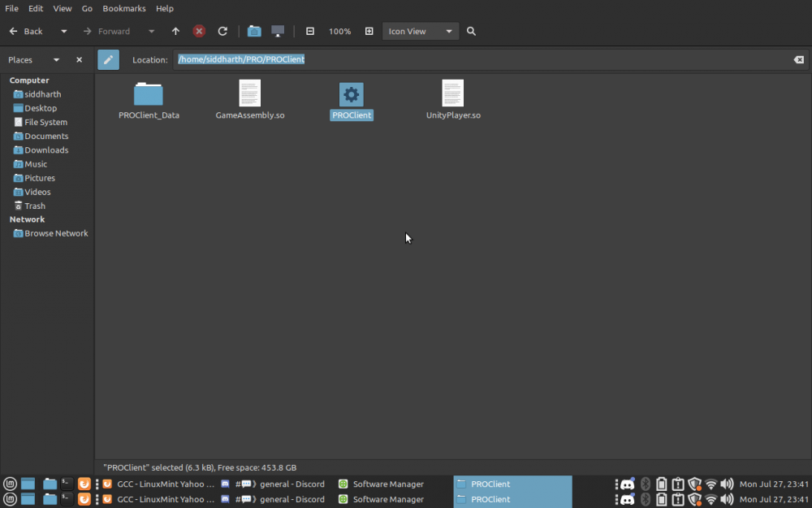Reset zoom by clicking 100%
812x508 pixels.
pos(339,31)
